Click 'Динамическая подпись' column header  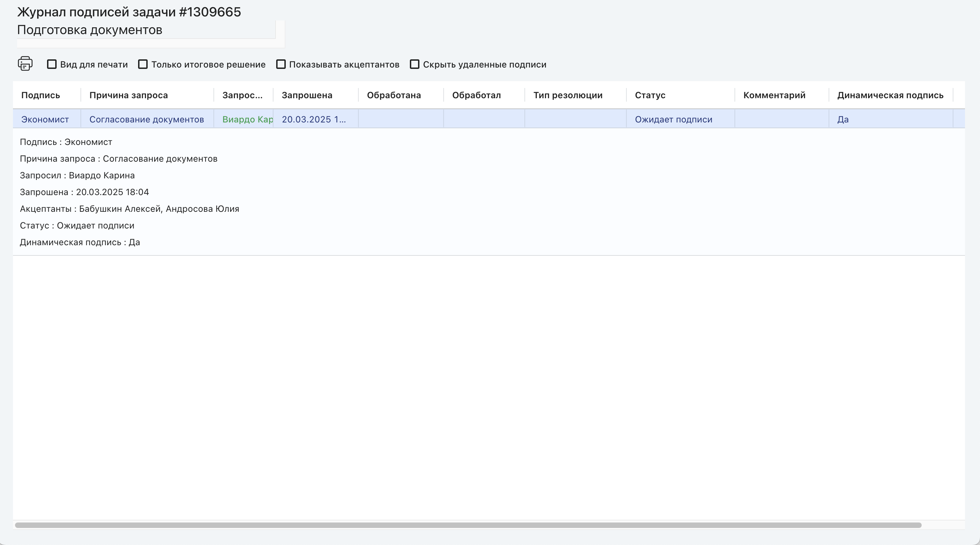click(890, 95)
